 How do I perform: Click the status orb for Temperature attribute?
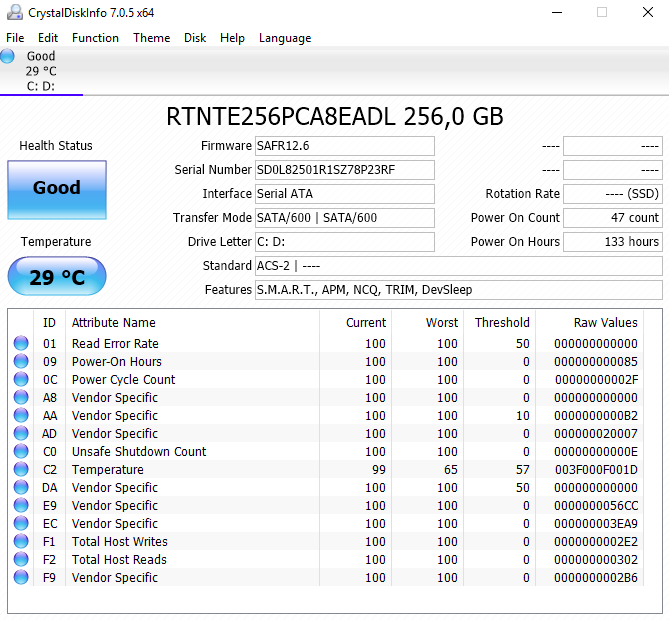click(21, 470)
